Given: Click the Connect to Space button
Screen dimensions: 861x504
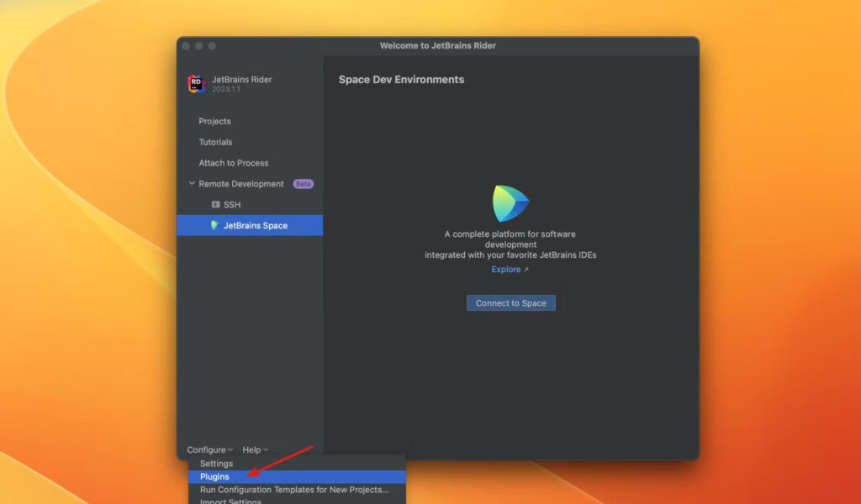Looking at the screenshot, I should tap(510, 302).
